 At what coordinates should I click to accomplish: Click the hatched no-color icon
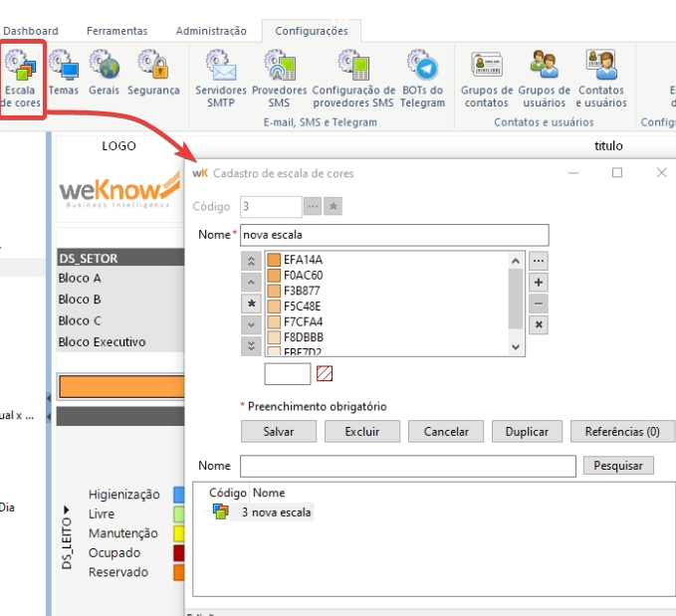(325, 374)
